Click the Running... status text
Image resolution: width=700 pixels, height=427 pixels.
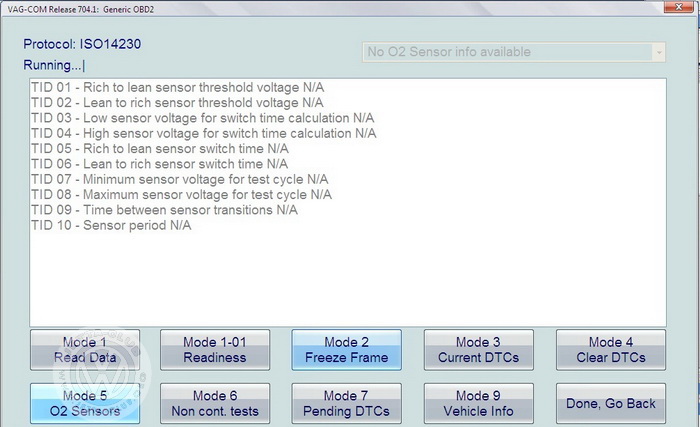54,65
